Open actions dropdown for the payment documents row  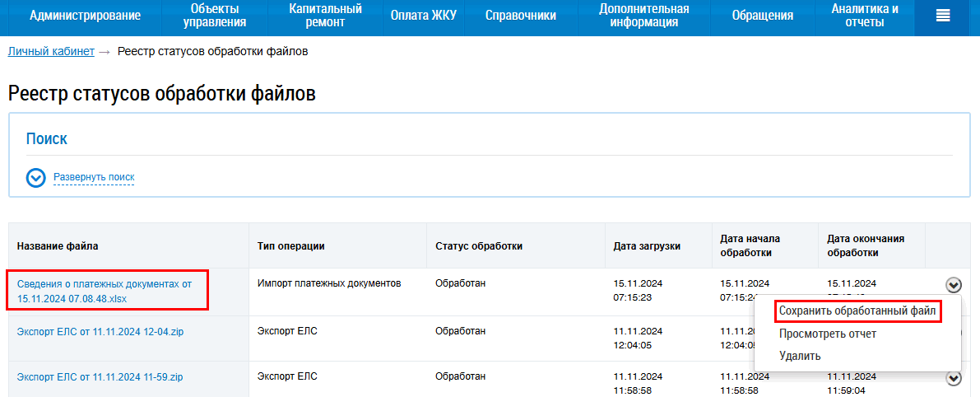(953, 285)
